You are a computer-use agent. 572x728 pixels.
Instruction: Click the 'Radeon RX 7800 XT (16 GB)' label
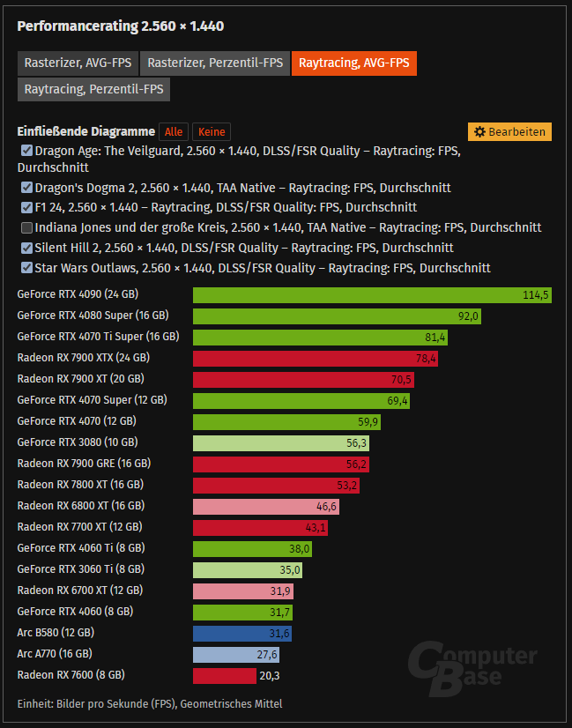80,484
